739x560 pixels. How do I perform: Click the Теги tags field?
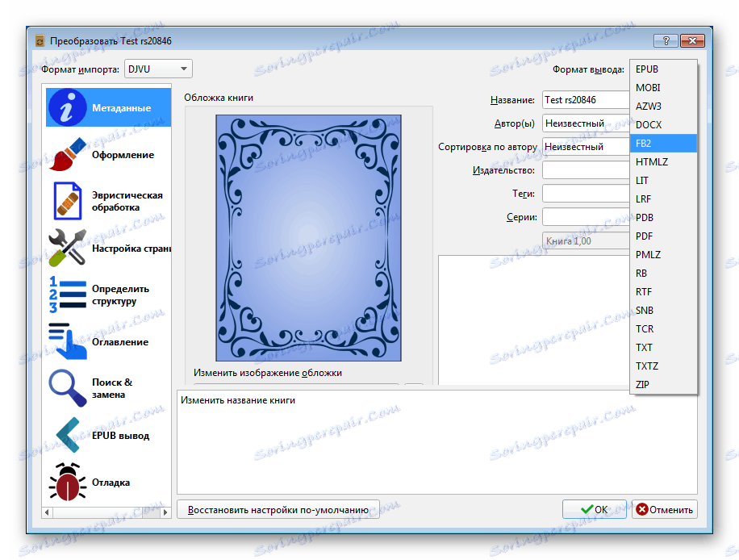(586, 194)
